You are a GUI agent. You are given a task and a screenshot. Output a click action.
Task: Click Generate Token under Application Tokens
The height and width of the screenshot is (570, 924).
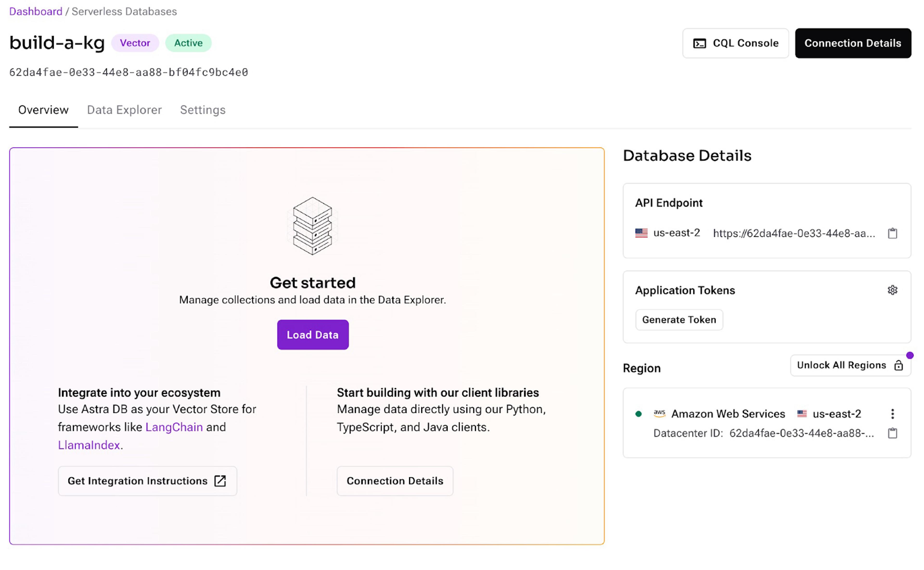click(x=679, y=319)
